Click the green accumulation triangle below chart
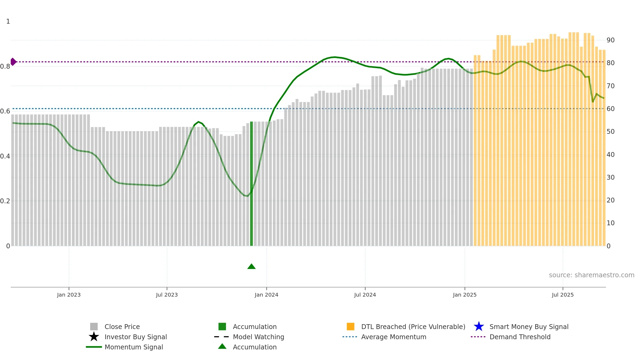Screen dimensions: 644x362 coord(251,266)
